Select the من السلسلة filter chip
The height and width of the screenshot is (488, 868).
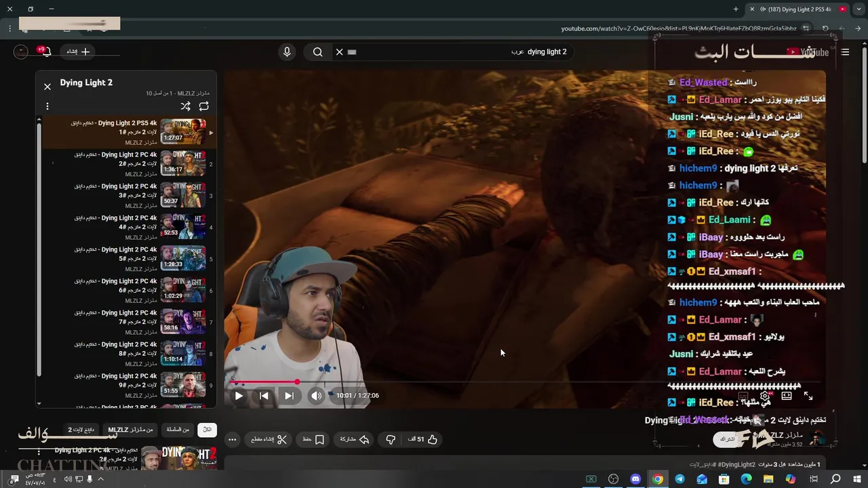click(x=178, y=430)
